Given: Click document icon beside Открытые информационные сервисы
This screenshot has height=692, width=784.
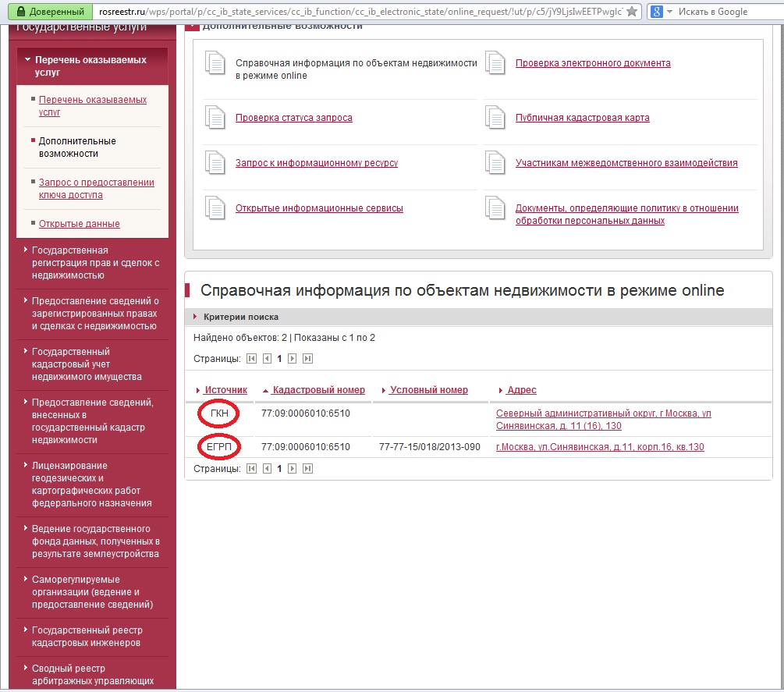Looking at the screenshot, I should click(x=215, y=208).
